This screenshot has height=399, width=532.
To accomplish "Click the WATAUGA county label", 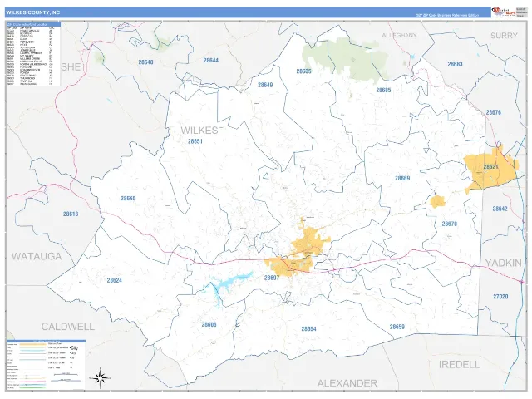I will pos(37,256).
